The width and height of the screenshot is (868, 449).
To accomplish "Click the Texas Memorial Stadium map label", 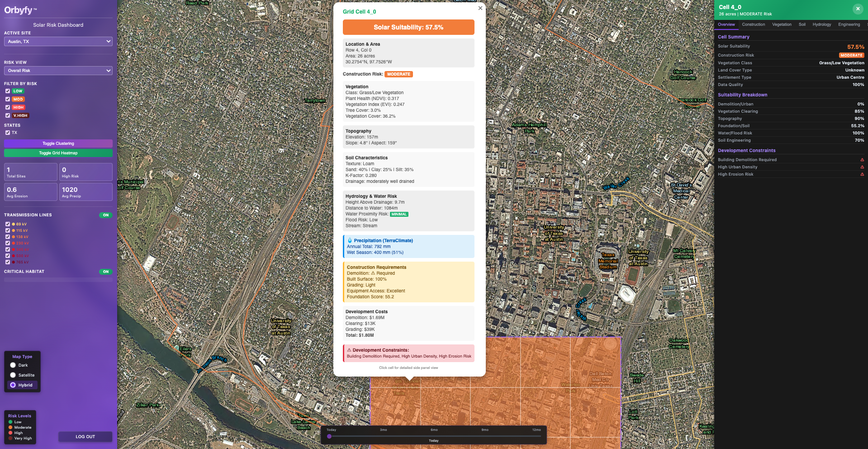I will click(608, 261).
